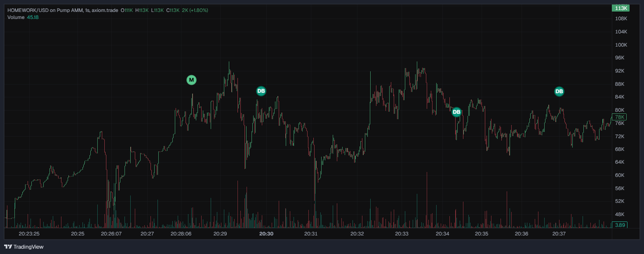Image resolution: width=644 pixels, height=254 pixels.
Task: Click the DB marker near the 20:34 candles
Action: [457, 112]
